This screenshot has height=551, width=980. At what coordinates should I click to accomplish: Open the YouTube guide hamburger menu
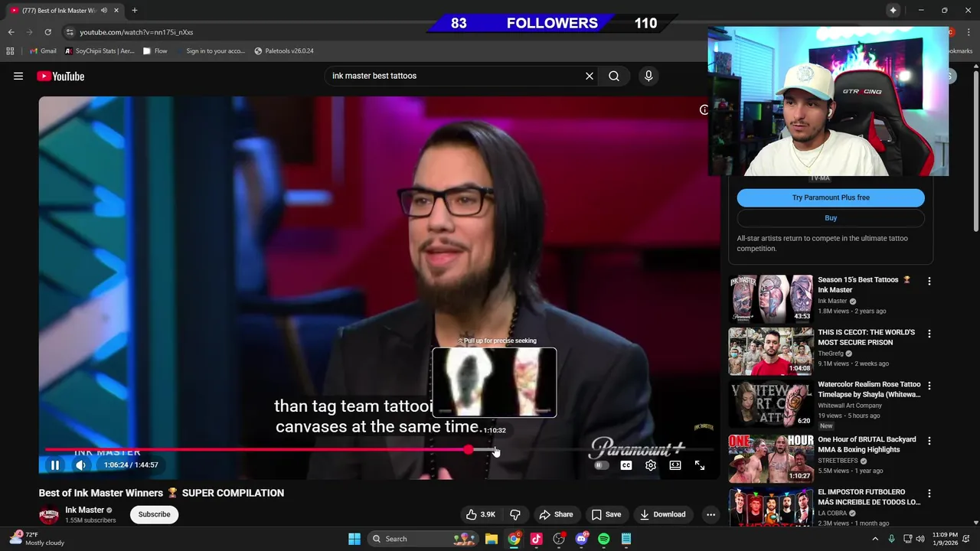click(18, 76)
